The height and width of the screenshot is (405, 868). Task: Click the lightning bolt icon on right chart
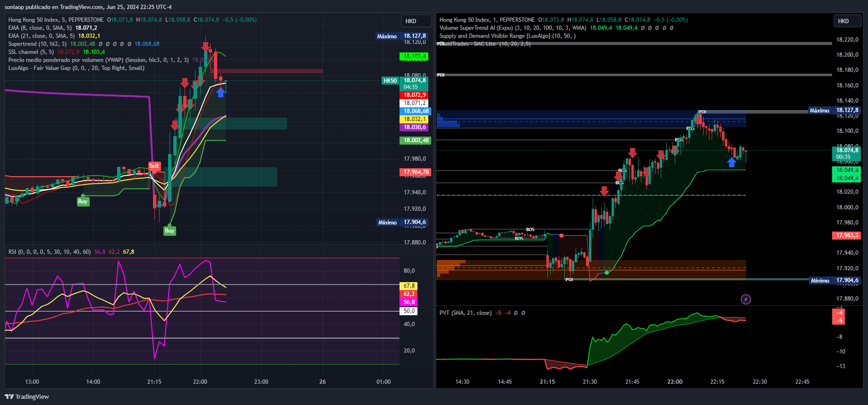coord(746,299)
